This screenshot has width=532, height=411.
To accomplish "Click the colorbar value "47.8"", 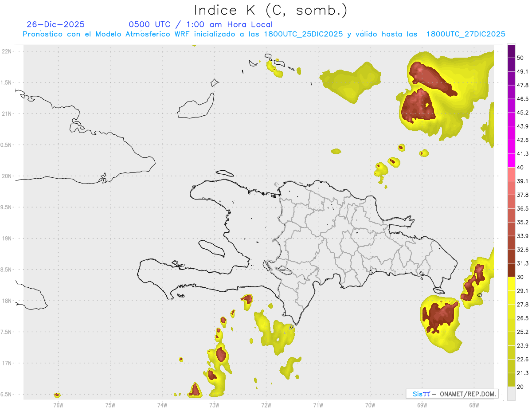I will click(523, 85).
